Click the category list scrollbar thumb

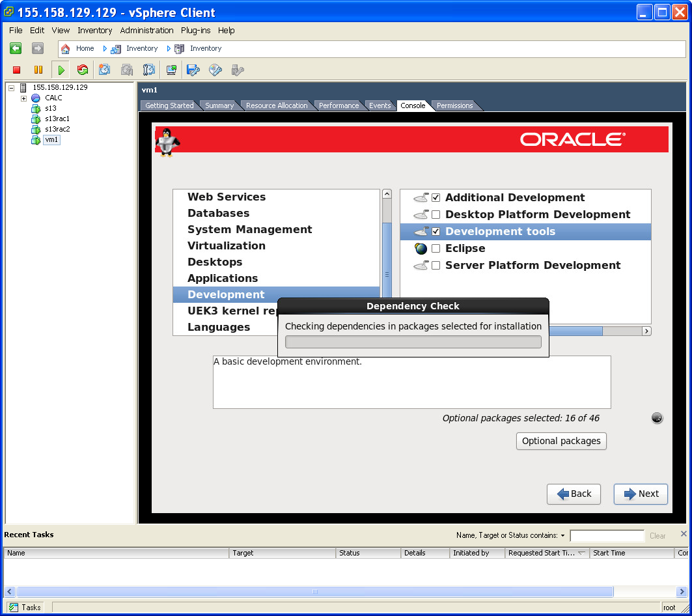tap(387, 260)
